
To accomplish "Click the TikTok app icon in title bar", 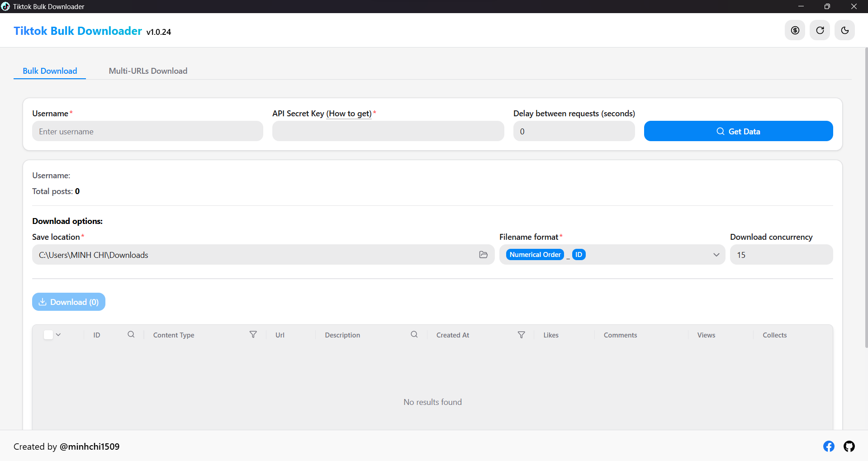I will pyautogui.click(x=5, y=6).
